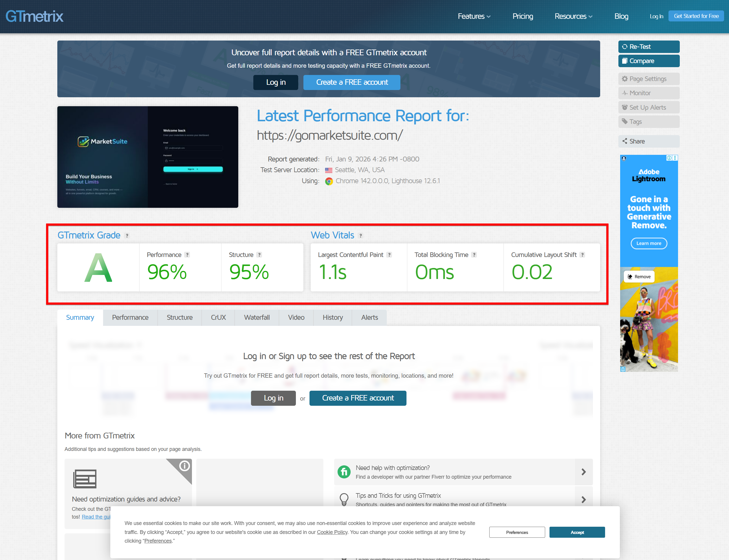
Task: Click the Structure score help icon
Action: tap(259, 255)
